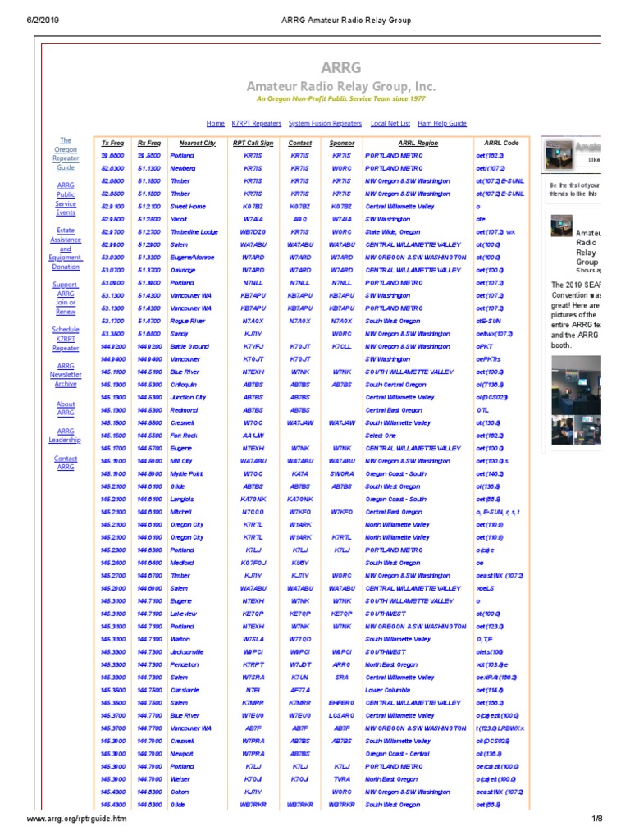The height and width of the screenshot is (840, 630).
Task: Select the Newberg city cell
Action: pyautogui.click(x=183, y=168)
